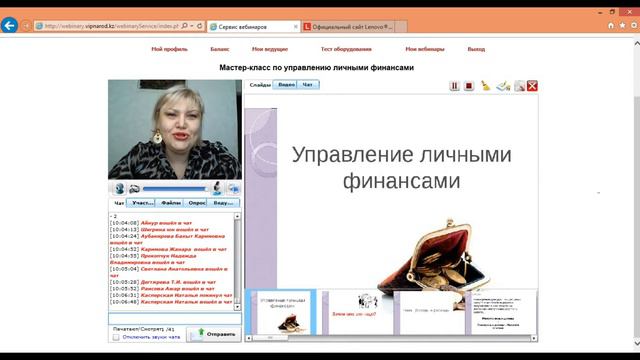Open a new browser tab
This screenshot has height=360, width=640.
click(401, 27)
